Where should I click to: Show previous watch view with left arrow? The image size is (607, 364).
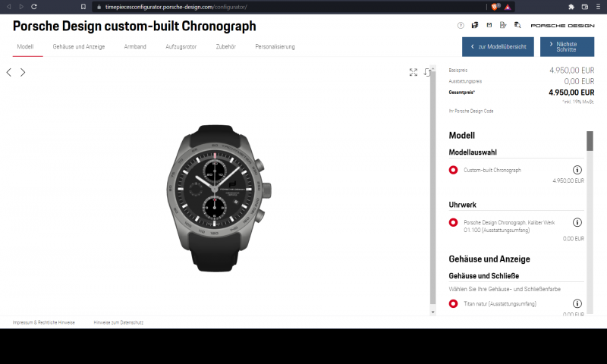9,73
